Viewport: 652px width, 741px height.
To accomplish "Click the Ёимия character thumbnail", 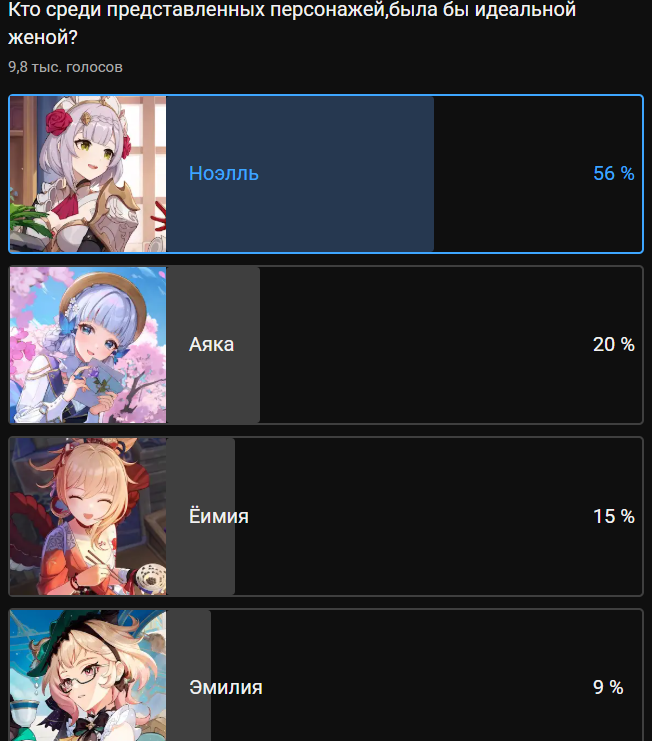I will click(88, 517).
